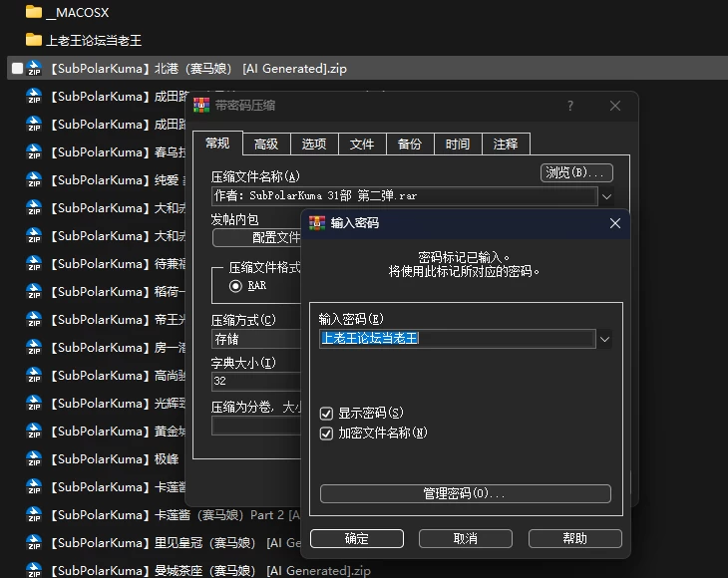Switch to the 常规 tab
The width and height of the screenshot is (728, 578).
tap(217, 143)
